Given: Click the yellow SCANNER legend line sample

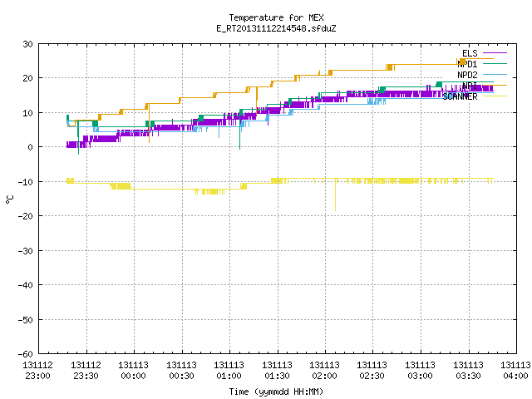Looking at the screenshot, I should click(495, 96).
